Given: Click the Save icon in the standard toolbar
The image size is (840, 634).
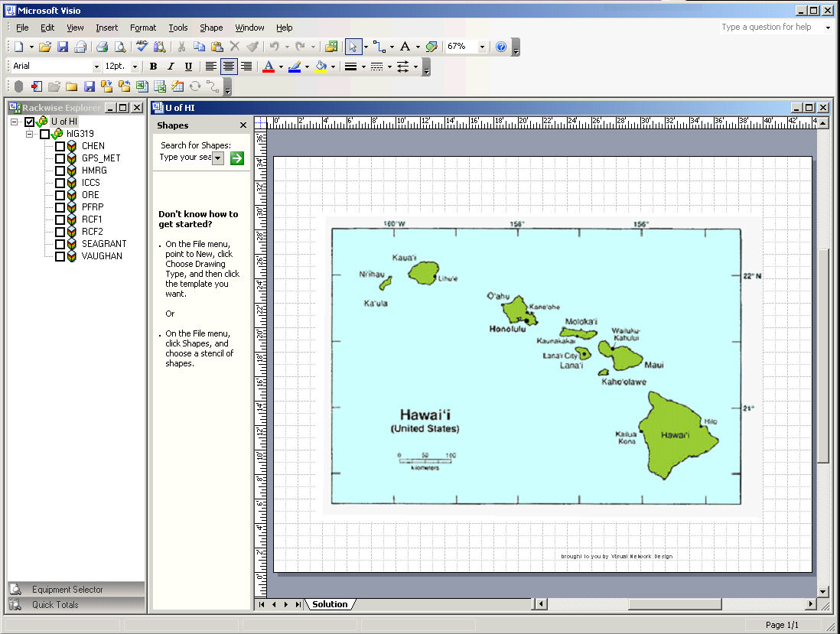Looking at the screenshot, I should (63, 47).
